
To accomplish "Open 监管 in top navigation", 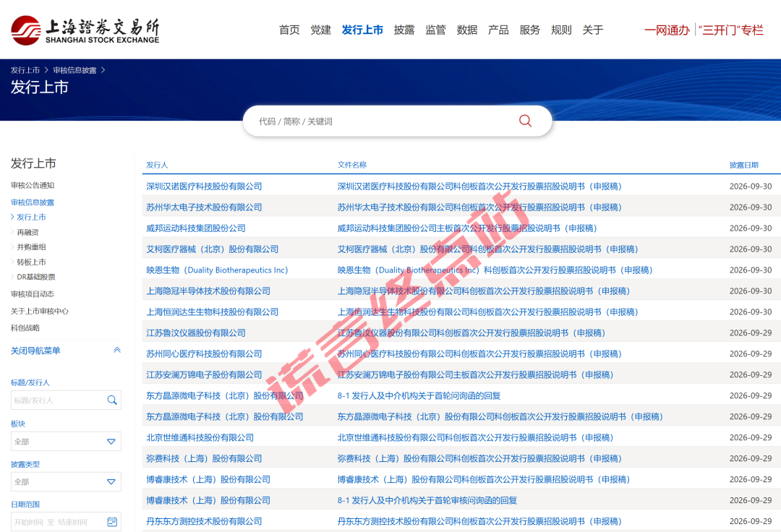I will (436, 30).
